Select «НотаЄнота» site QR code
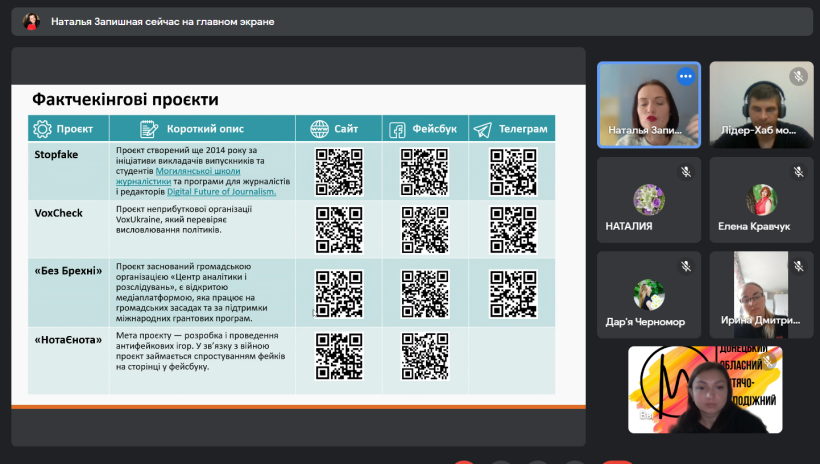This screenshot has width=820, height=464. pos(339,356)
